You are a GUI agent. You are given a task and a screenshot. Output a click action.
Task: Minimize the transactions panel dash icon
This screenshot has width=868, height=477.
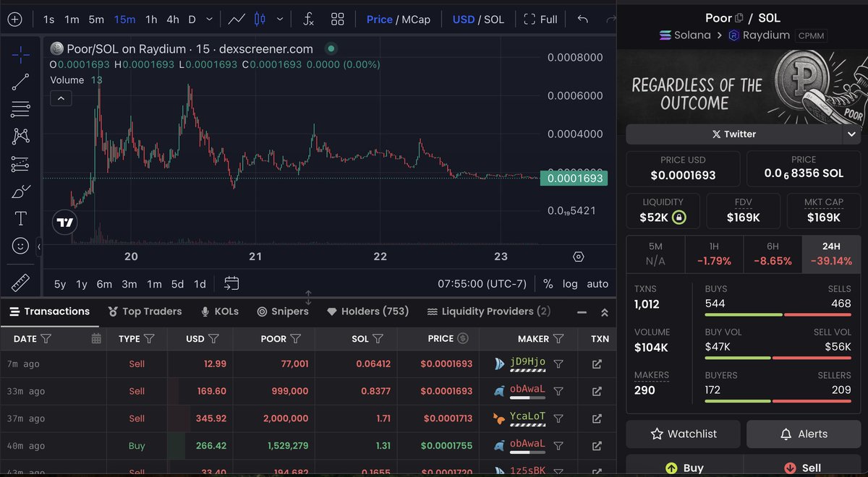tap(582, 312)
